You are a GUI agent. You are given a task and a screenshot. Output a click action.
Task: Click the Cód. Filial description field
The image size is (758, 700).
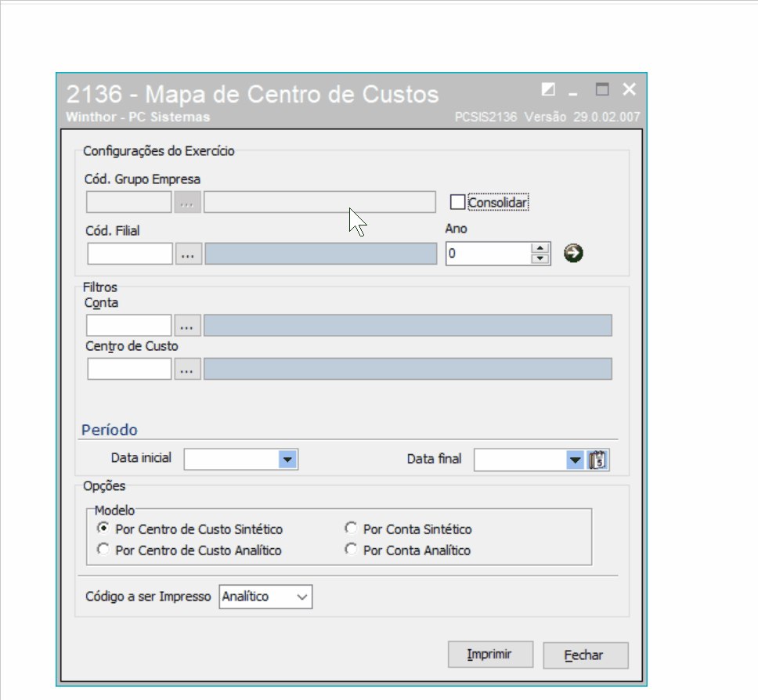(x=320, y=254)
